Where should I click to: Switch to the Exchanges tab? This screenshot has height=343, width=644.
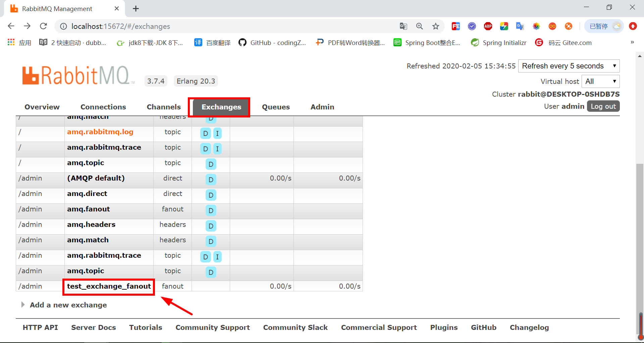click(x=221, y=107)
